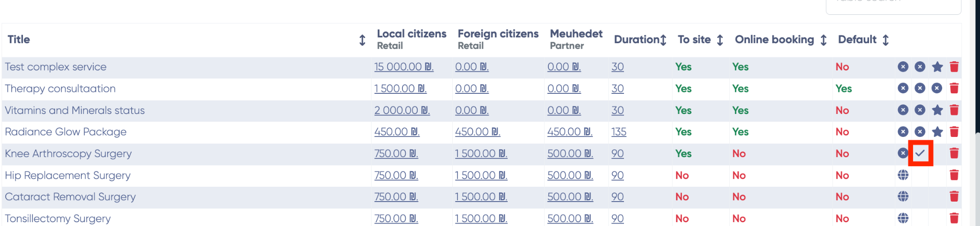Click globe icon in Tonsillectomy Surgery row
The width and height of the screenshot is (980, 226).
pos(903,218)
